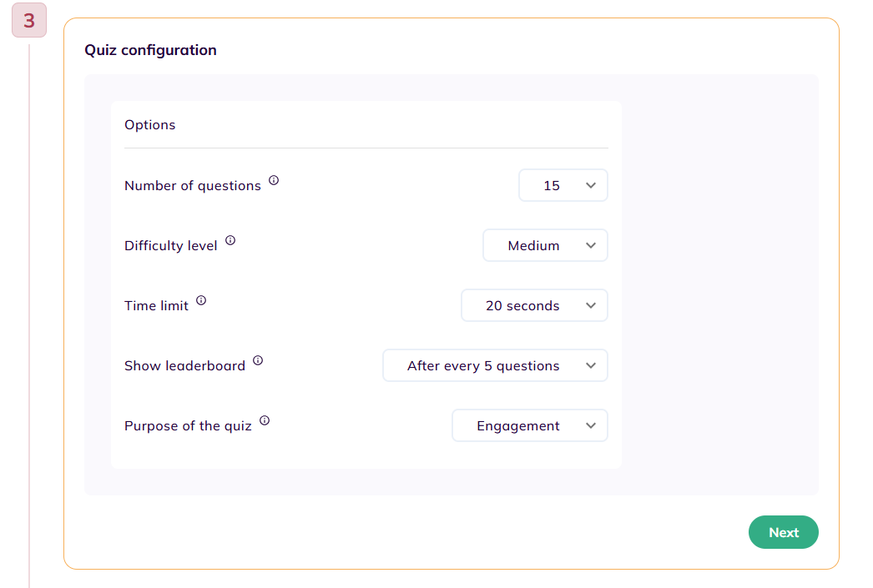Image resolution: width=873 pixels, height=588 pixels.
Task: Open the Purpose of the quiz Engagement dropdown
Action: (529, 425)
